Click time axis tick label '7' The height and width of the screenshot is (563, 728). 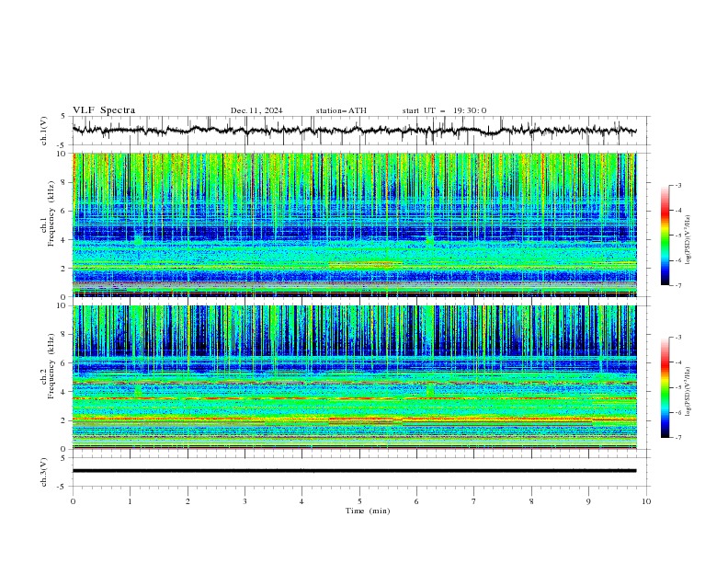pyautogui.click(x=474, y=501)
